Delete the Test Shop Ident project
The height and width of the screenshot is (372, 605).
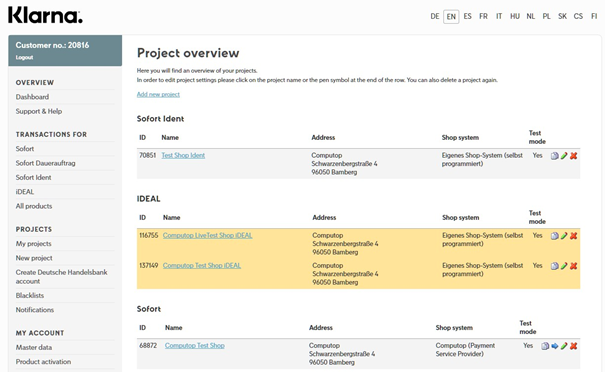[573, 156]
